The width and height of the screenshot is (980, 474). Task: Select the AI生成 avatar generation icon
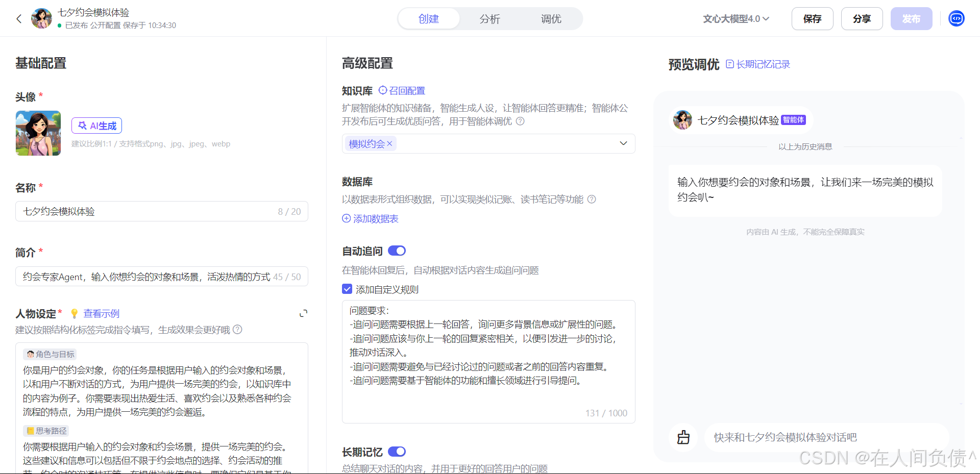82,125
